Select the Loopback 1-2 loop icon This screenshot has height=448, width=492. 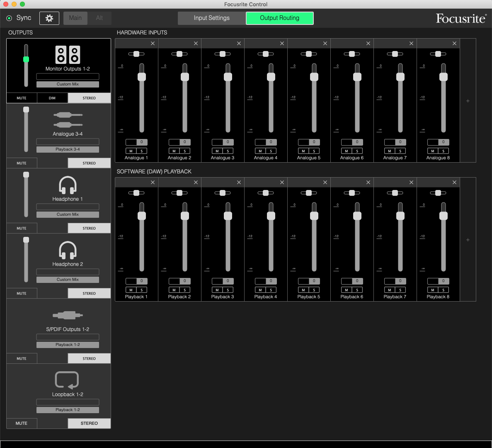[x=67, y=380]
